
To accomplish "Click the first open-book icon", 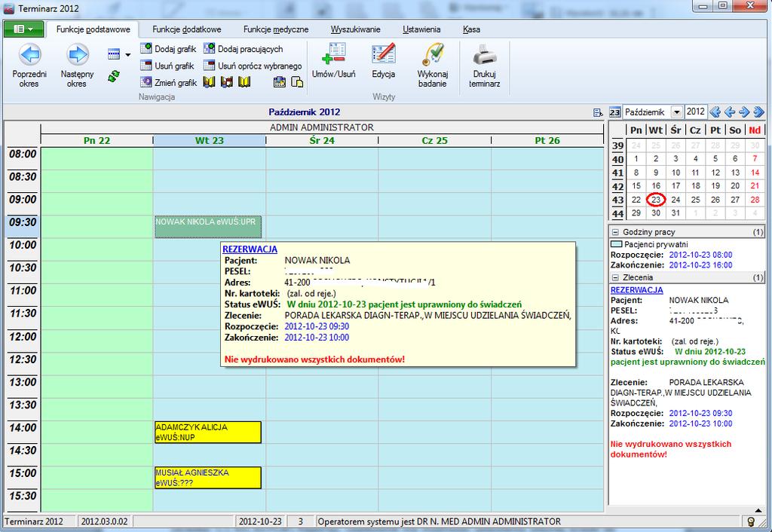I will point(210,82).
